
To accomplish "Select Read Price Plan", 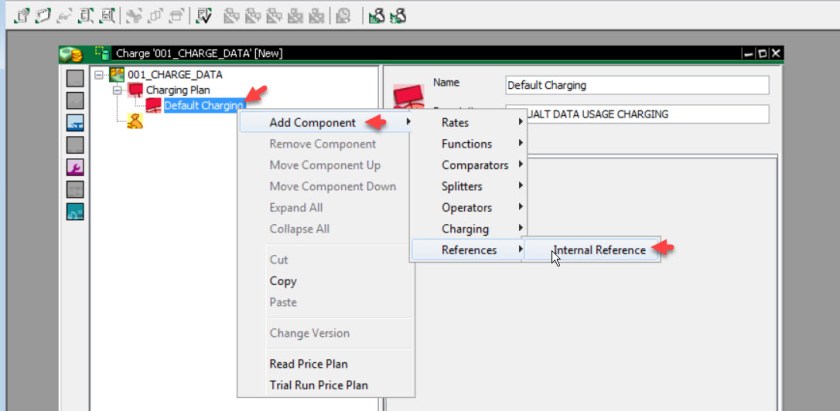I will click(x=325, y=364).
